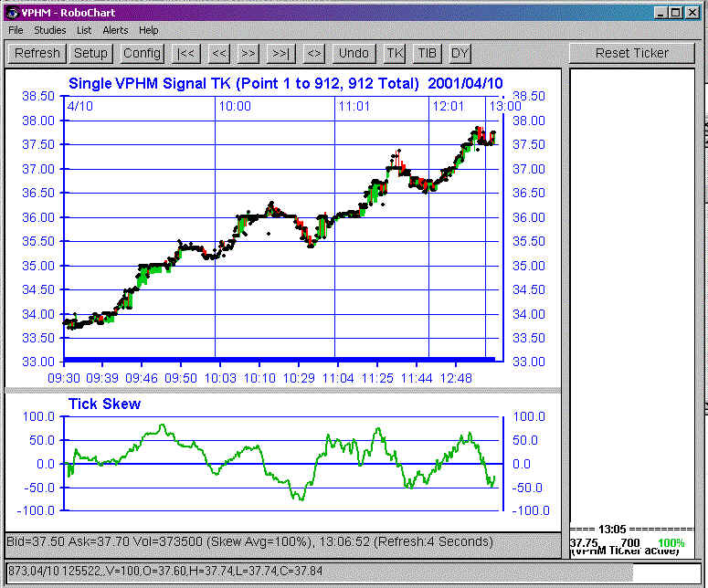Click the 10:10 x-axis time label
708x588 pixels.
pyautogui.click(x=259, y=378)
